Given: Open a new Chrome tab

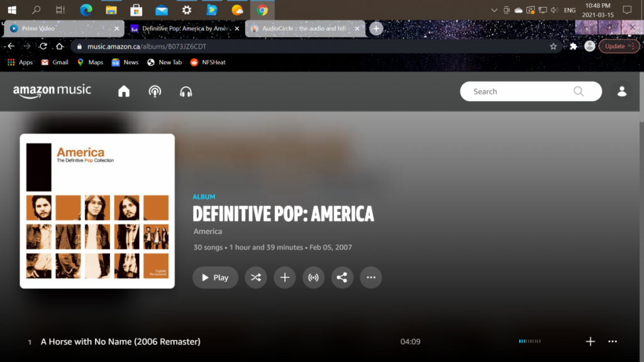Looking at the screenshot, I should (x=376, y=28).
